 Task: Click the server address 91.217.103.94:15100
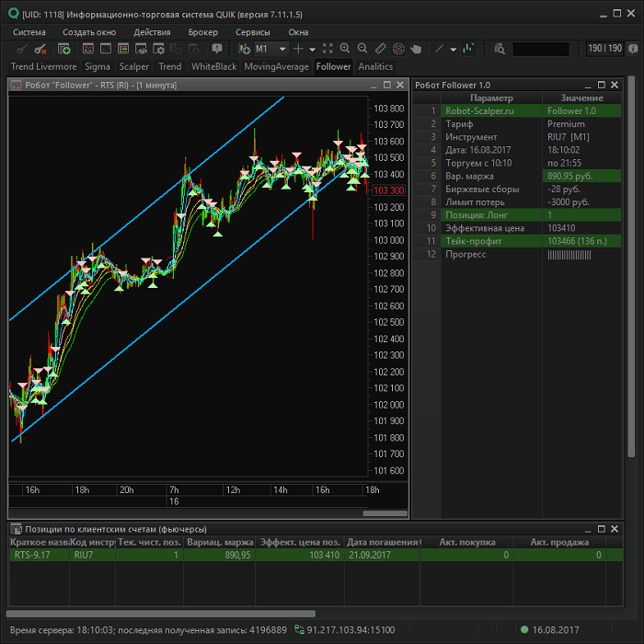pyautogui.click(x=351, y=630)
